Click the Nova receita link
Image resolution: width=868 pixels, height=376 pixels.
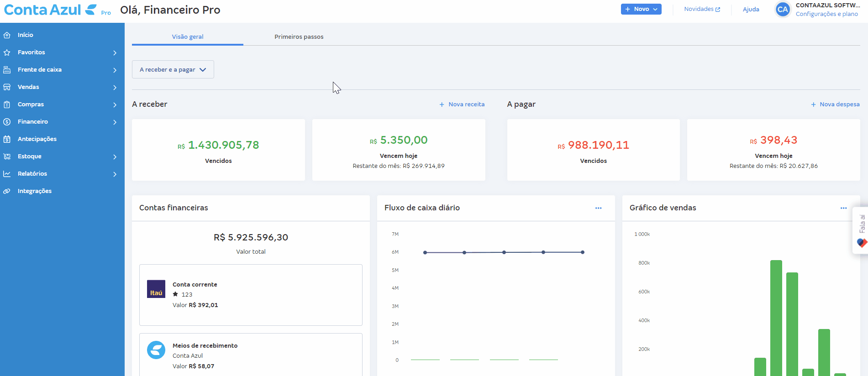[462, 104]
